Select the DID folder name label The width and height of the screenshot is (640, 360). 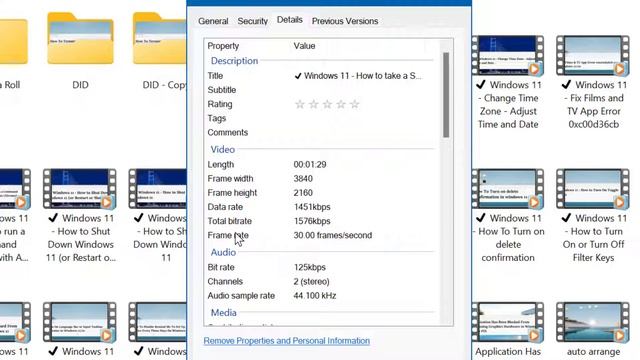pyautogui.click(x=80, y=85)
